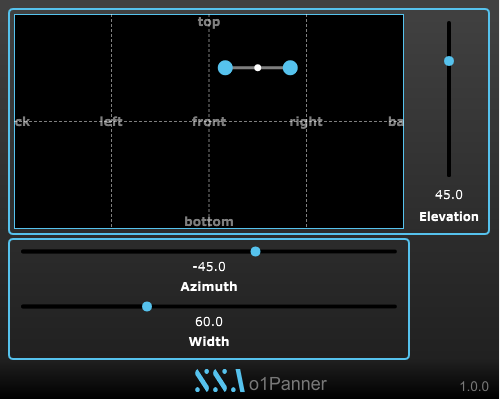The image size is (500, 399).
Task: Click the o1Panner plugin name
Action: pos(288,384)
